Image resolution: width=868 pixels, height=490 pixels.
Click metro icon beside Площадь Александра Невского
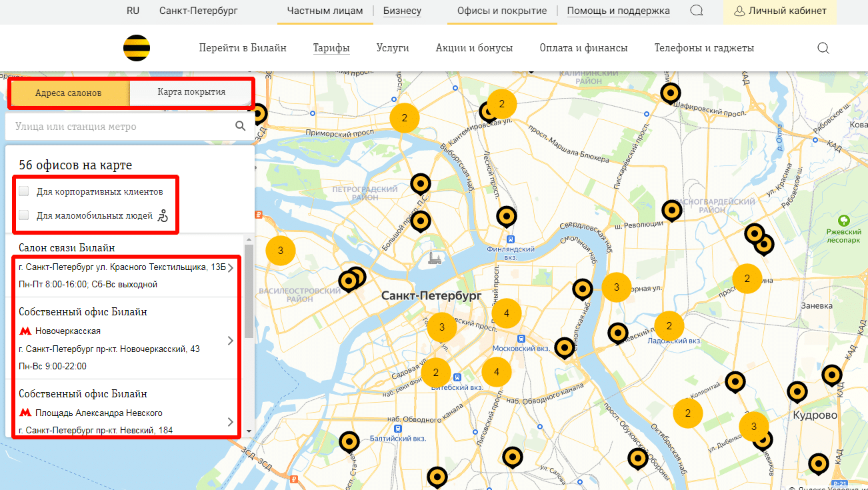point(25,413)
